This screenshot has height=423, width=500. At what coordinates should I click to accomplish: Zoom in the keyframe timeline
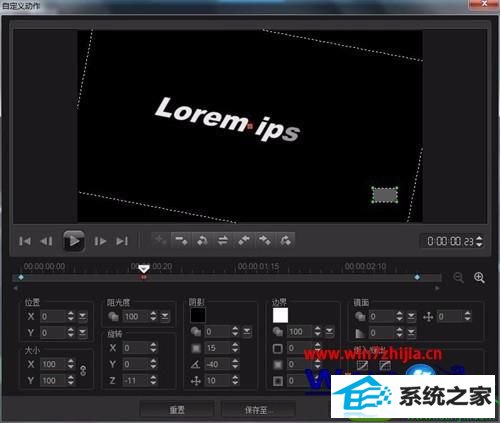coord(479,277)
